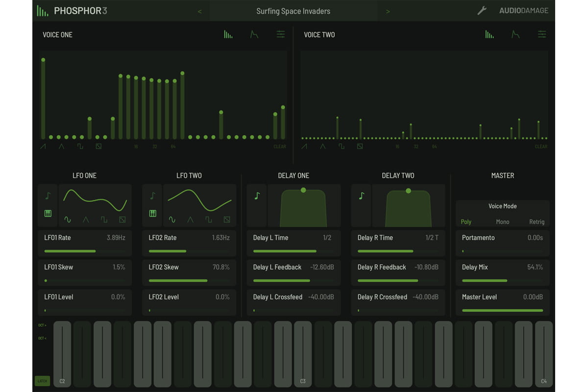Apply sawtooth preset in Voice One
The width and height of the screenshot is (588, 392).
click(x=43, y=146)
